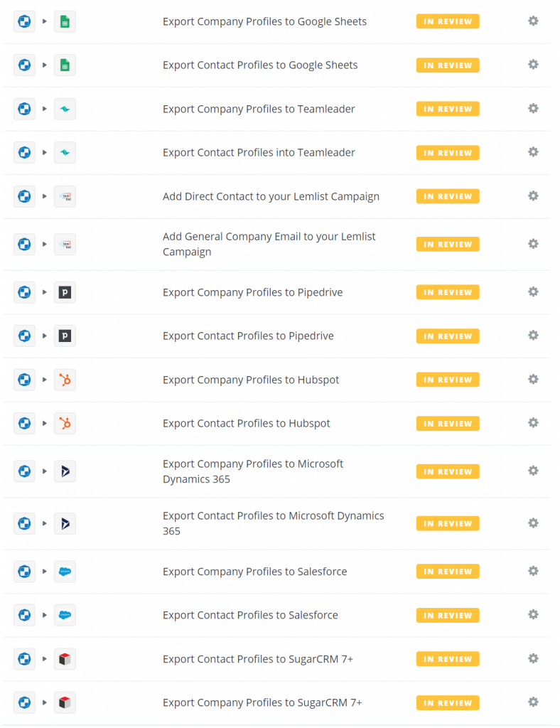Open gear options for Export Contact Profiles to Hubspot
Viewport: 560px width, 728px height.
(x=533, y=423)
